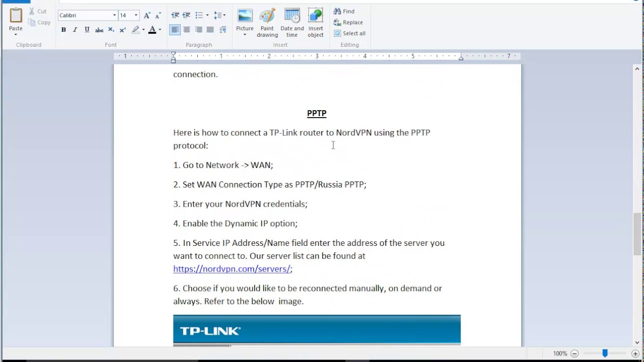Image resolution: width=644 pixels, height=362 pixels.
Task: Toggle Underline formatting
Action: tap(87, 30)
